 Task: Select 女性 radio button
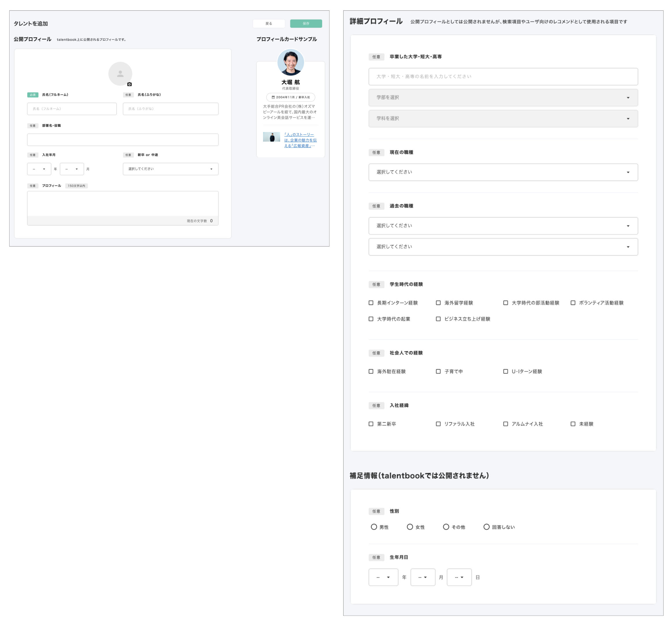pyautogui.click(x=410, y=527)
